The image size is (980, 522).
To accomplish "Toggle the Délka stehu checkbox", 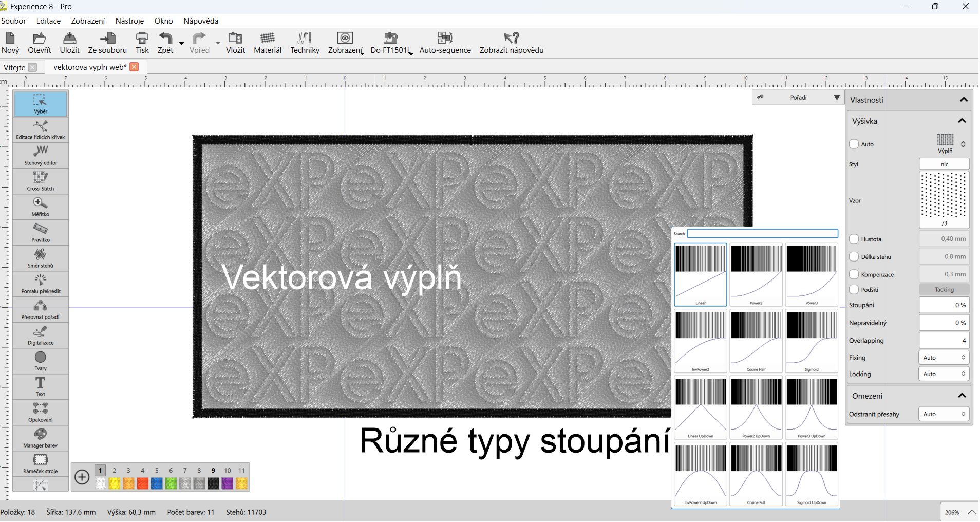I will coord(854,257).
